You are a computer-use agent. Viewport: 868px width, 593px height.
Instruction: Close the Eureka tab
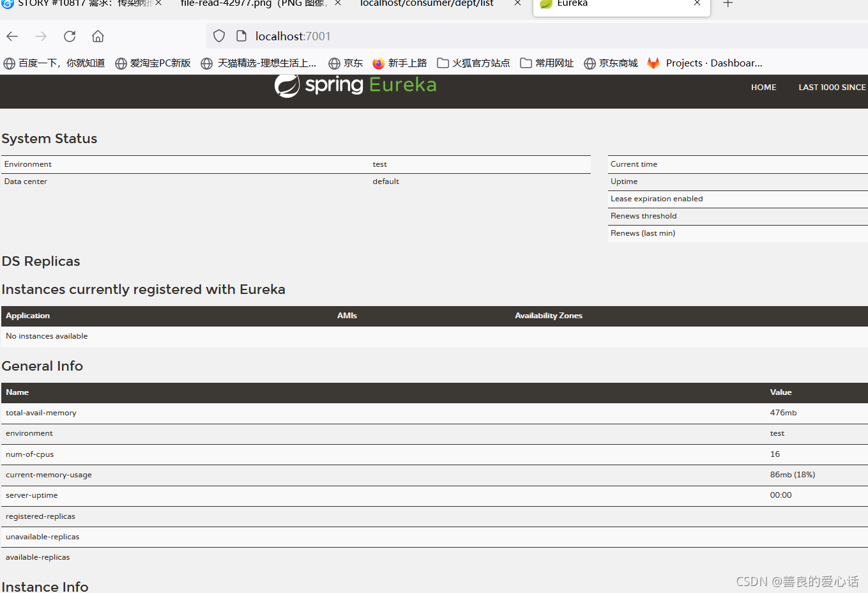(x=697, y=3)
